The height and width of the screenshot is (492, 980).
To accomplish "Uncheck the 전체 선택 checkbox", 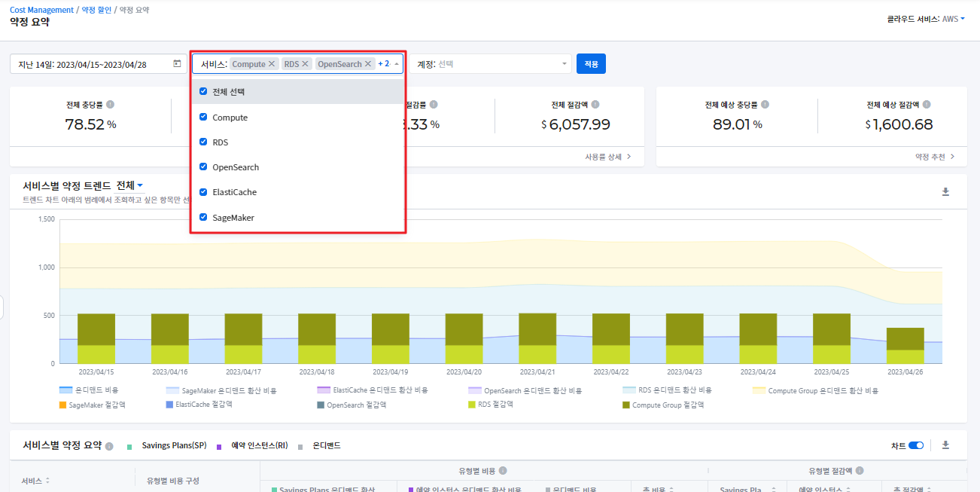I will click(203, 91).
